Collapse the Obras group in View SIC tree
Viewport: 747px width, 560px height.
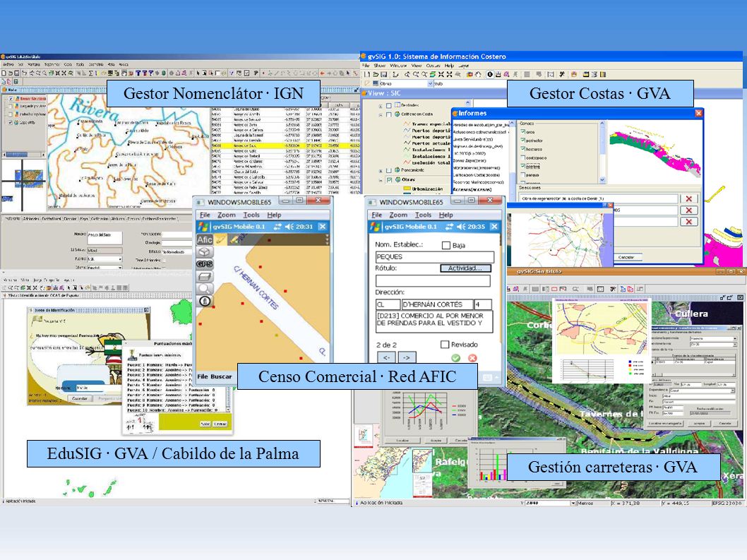click(381, 180)
